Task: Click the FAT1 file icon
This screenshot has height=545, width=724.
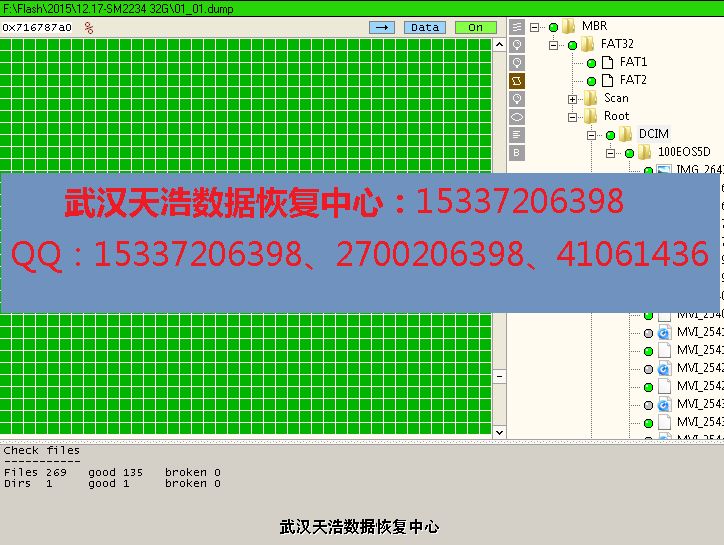Action: coord(606,62)
